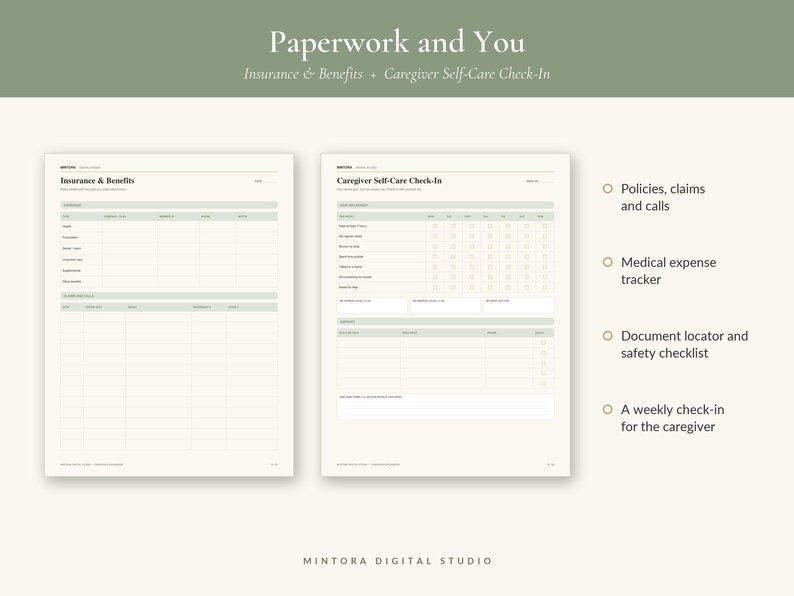Click the Date field on Insurance page
The width and height of the screenshot is (794, 596).
(x=266, y=181)
